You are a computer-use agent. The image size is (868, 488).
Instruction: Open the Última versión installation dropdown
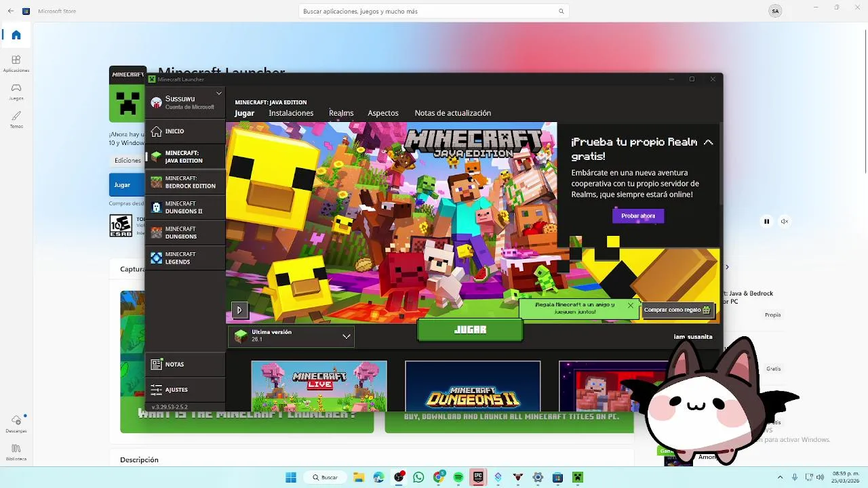tap(292, 336)
